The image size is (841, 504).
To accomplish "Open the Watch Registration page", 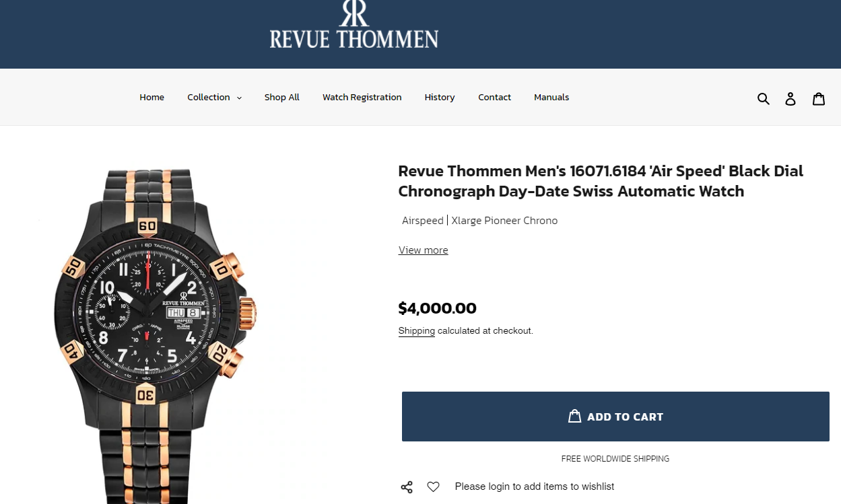I will pos(362,98).
